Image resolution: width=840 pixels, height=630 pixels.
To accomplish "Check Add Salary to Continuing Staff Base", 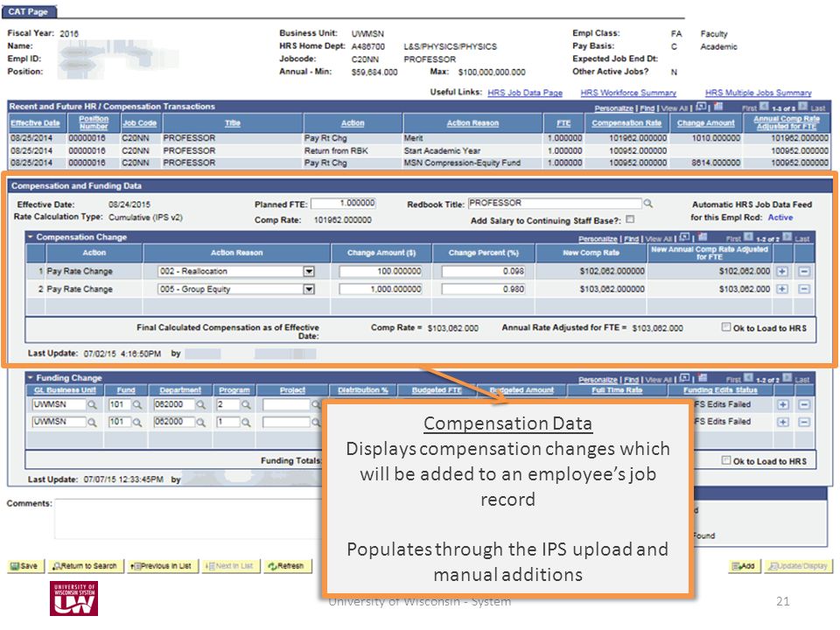I will (x=630, y=219).
